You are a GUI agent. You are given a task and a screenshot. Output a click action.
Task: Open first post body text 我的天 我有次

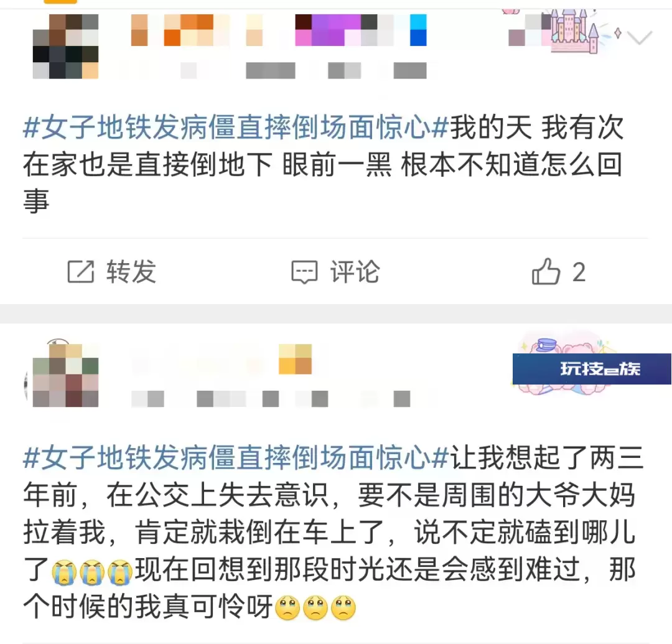click(536, 128)
